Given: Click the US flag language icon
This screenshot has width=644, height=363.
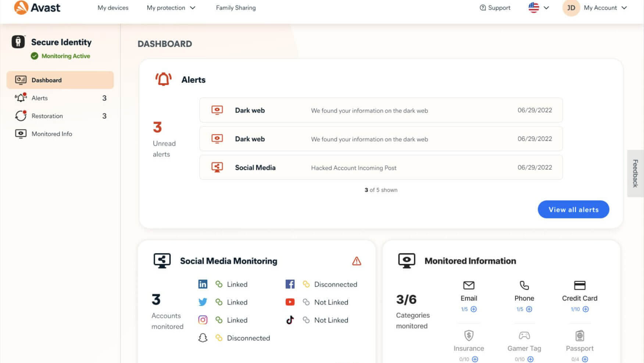Looking at the screenshot, I should point(534,7).
